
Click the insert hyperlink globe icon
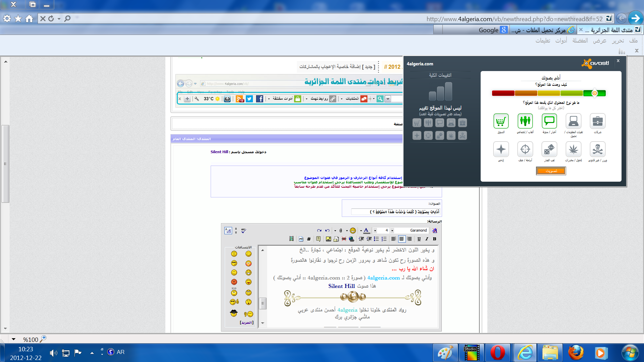click(x=352, y=239)
